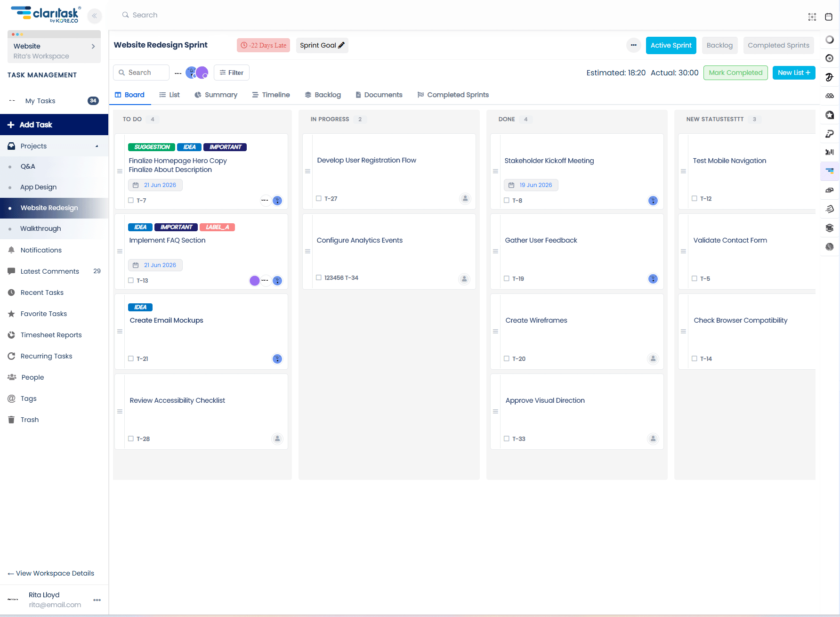The width and height of the screenshot is (840, 617).
Task: Click the Mark Completed button
Action: click(735, 73)
